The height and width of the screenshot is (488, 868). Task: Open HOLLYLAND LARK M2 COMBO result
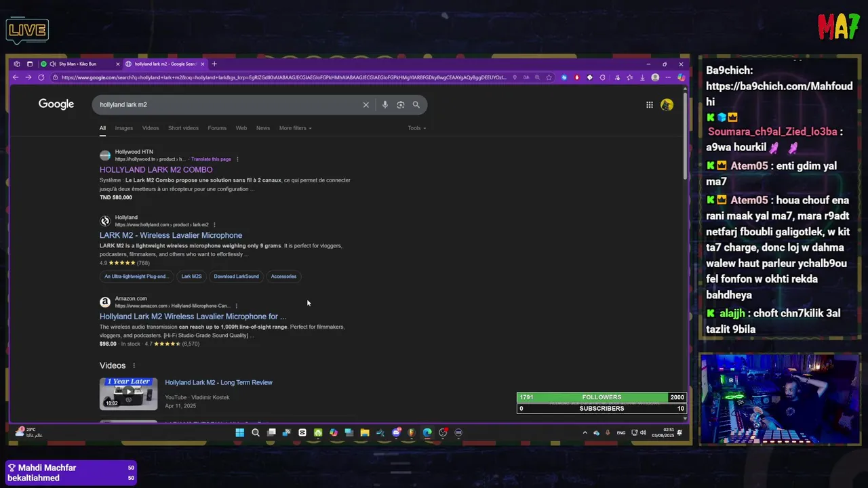pos(156,169)
